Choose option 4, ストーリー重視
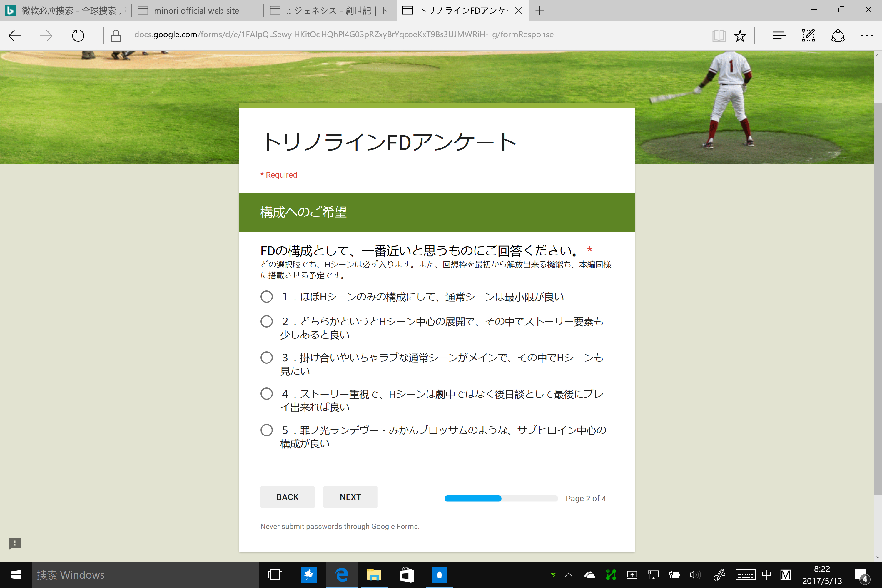Viewport: 882px width, 588px height. (x=267, y=394)
